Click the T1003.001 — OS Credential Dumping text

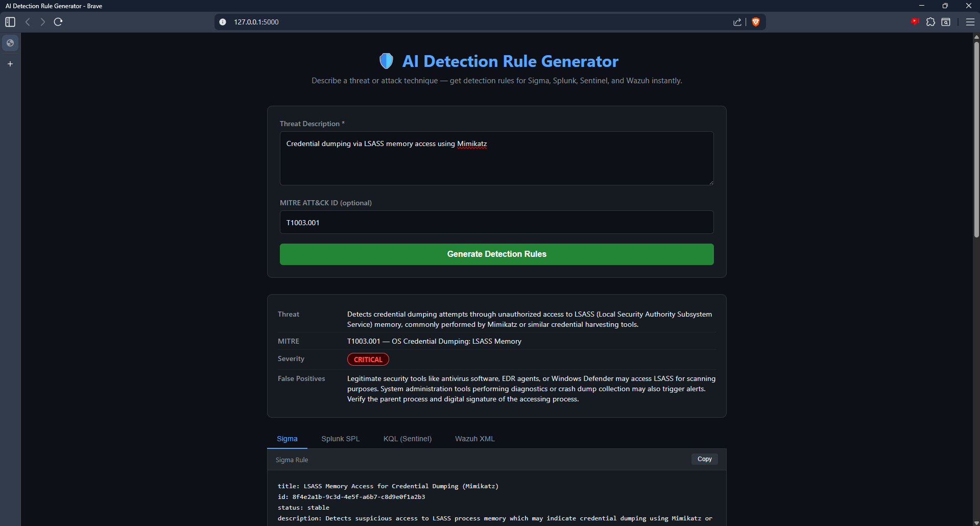click(x=434, y=341)
